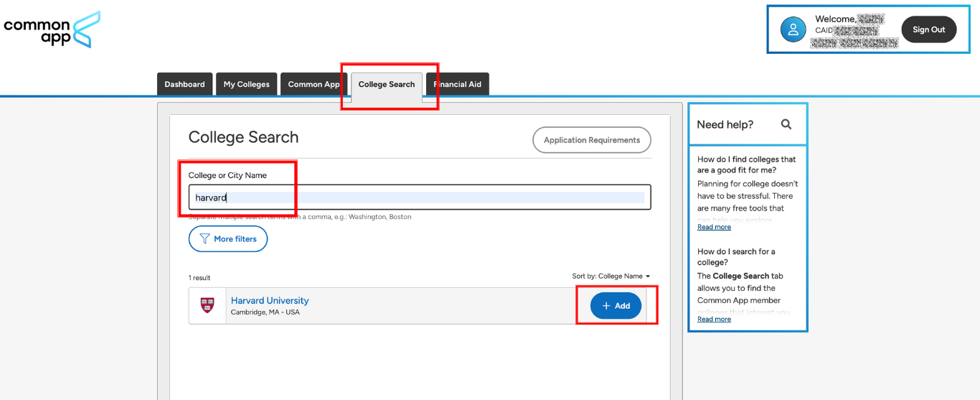This screenshot has width=980, height=400.
Task: Click the Common App logo
Action: pyautogui.click(x=52, y=29)
